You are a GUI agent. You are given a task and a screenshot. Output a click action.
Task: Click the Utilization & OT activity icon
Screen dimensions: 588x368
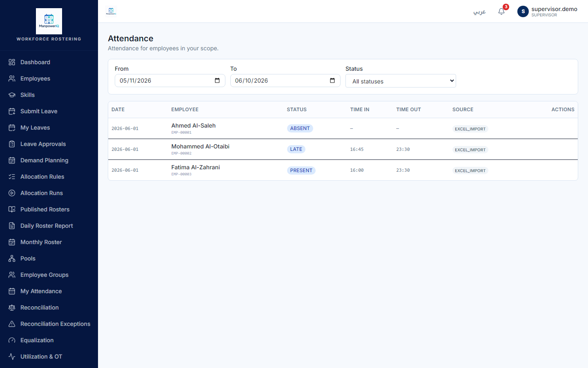click(x=12, y=357)
